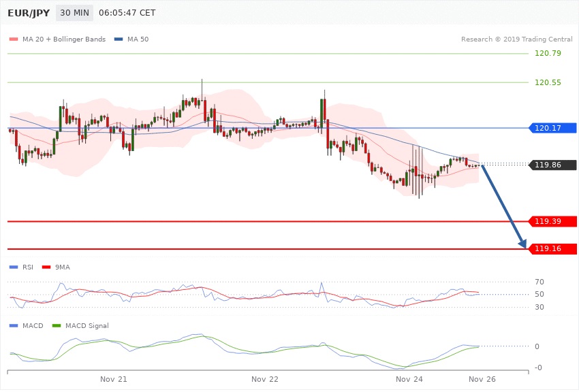Click the 120.55 resistance level label
The height and width of the screenshot is (392, 579).
click(548, 82)
